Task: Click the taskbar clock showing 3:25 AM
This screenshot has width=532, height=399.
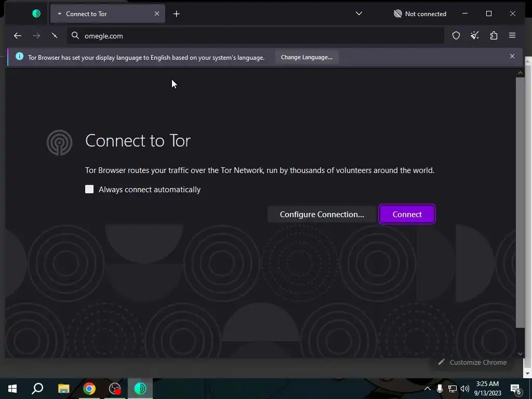Action: (x=487, y=389)
